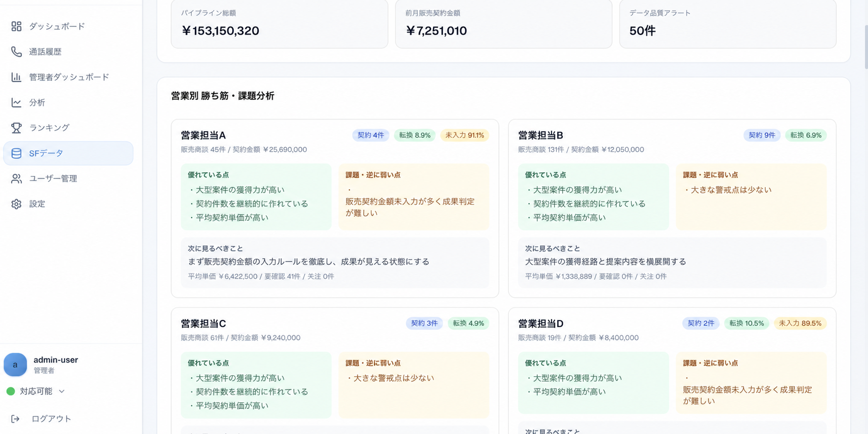This screenshot has height=434, width=868.
Task: Click the 未入力 89.5% badge
Action: click(x=800, y=323)
